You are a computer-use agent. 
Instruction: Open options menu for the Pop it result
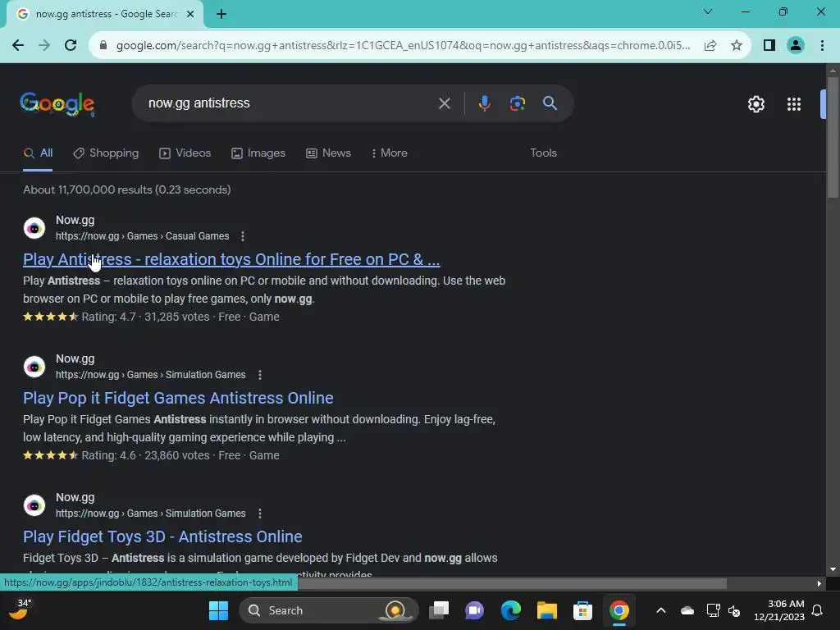pos(260,375)
